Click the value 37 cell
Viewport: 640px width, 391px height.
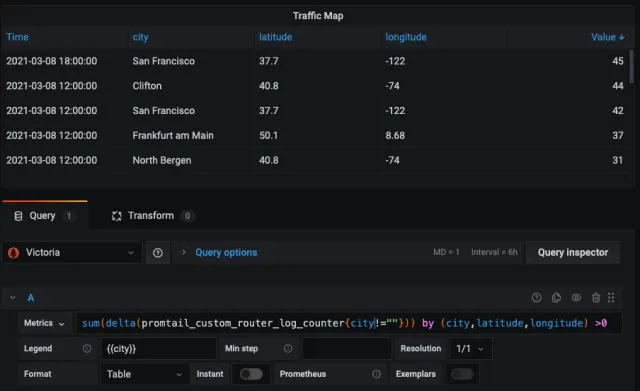tap(618, 136)
